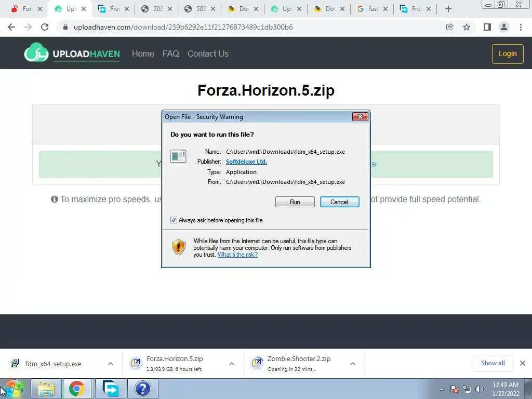Click the volume speaker tray icon

[x=480, y=389]
